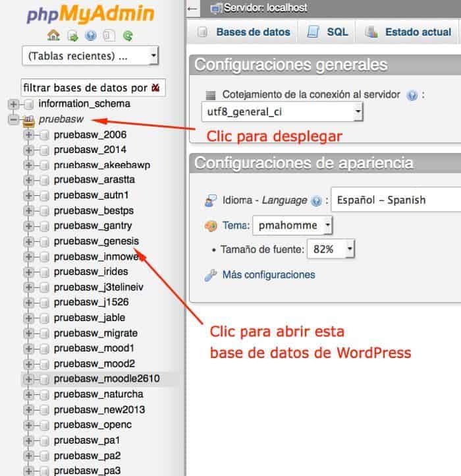Click the list icon left of Cotejamiento label
The width and height of the screenshot is (461, 476).
211,96
